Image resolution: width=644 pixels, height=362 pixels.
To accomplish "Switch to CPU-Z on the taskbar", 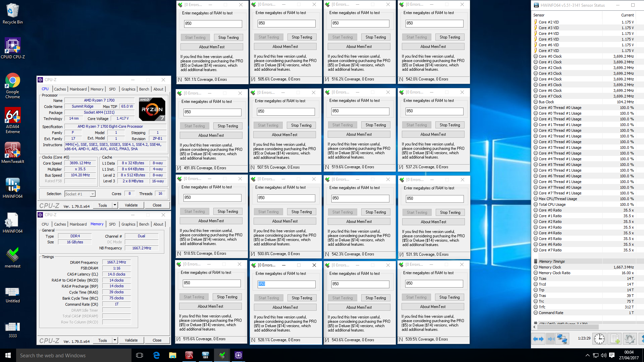I will 238,355.
